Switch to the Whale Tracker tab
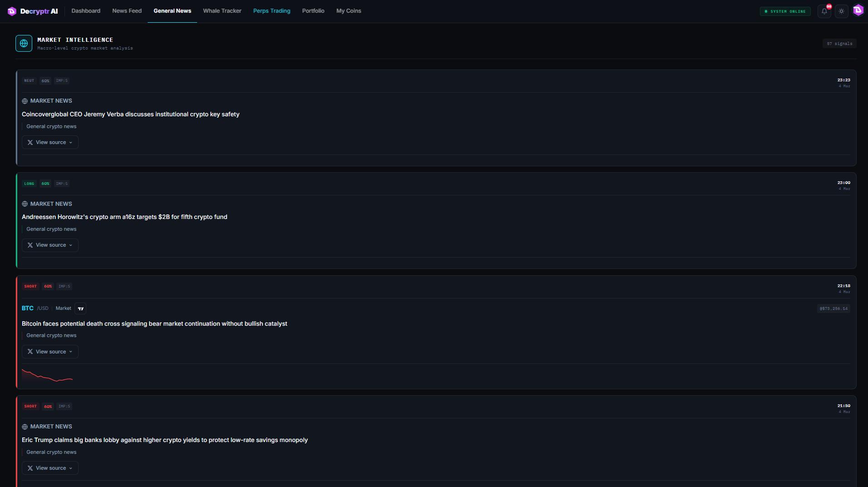The width and height of the screenshot is (868, 487). click(x=222, y=11)
